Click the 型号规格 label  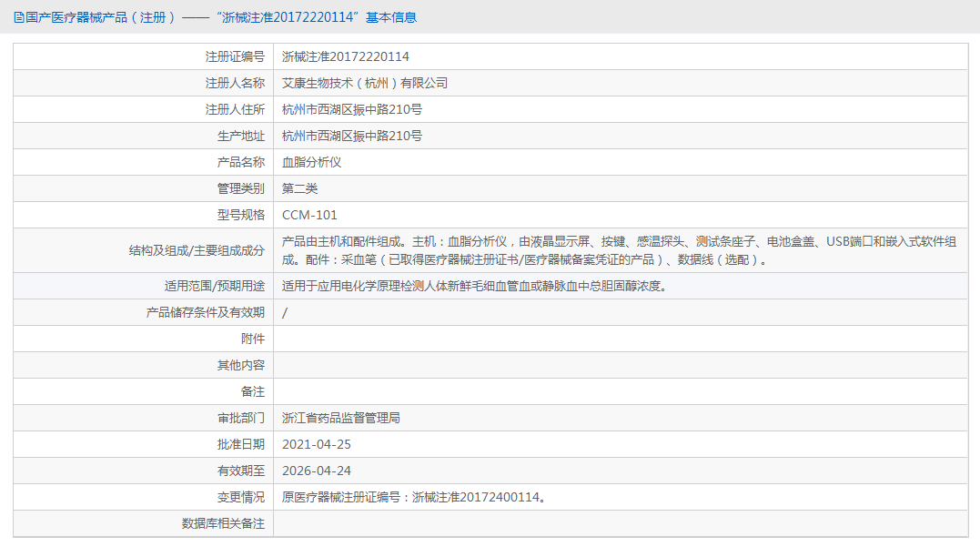click(241, 215)
